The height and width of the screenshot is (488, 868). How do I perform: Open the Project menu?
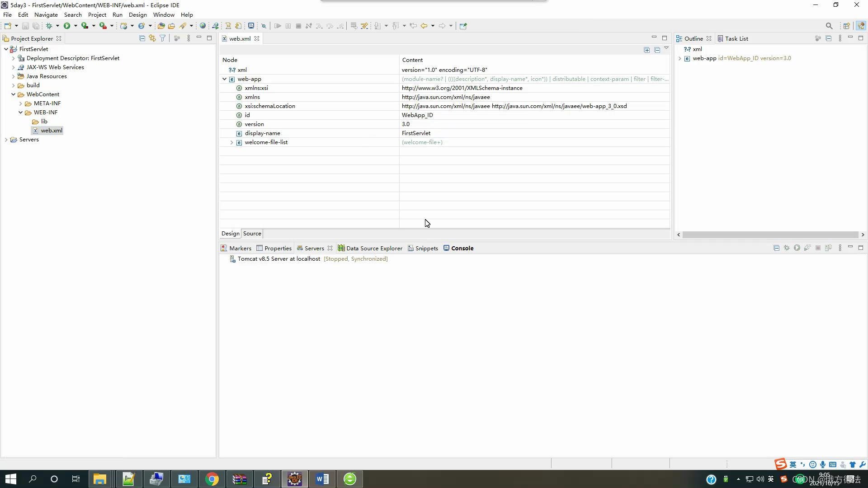[x=97, y=14]
